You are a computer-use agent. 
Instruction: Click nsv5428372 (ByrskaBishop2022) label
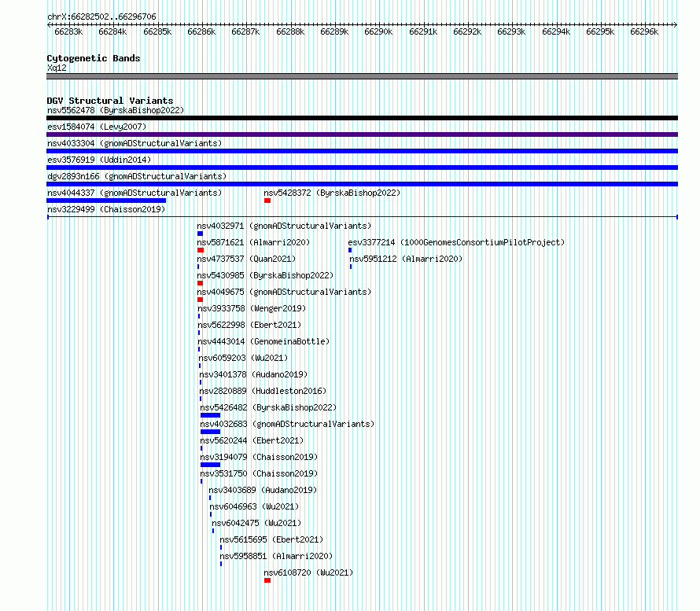pyautogui.click(x=332, y=193)
